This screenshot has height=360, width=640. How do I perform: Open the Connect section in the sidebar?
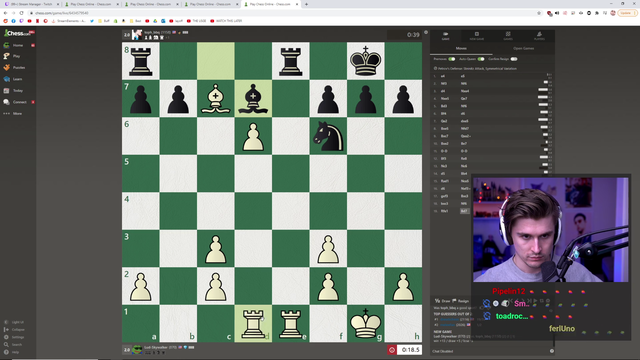(19, 102)
